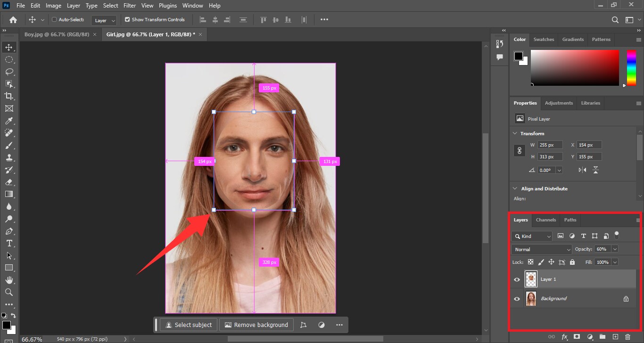Click the hue spectrum slider
This screenshot has width=644, height=343.
tap(631, 68)
